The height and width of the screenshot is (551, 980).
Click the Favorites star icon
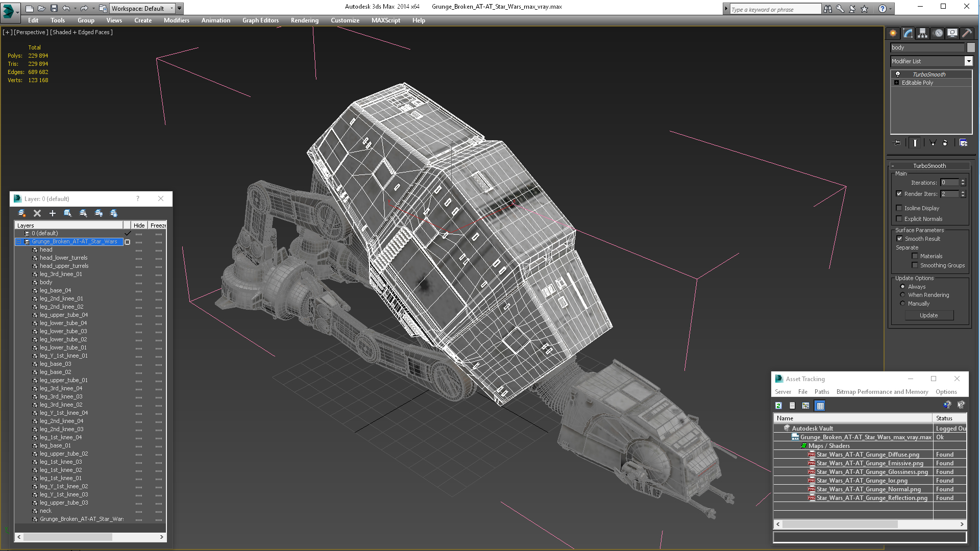tap(864, 9)
